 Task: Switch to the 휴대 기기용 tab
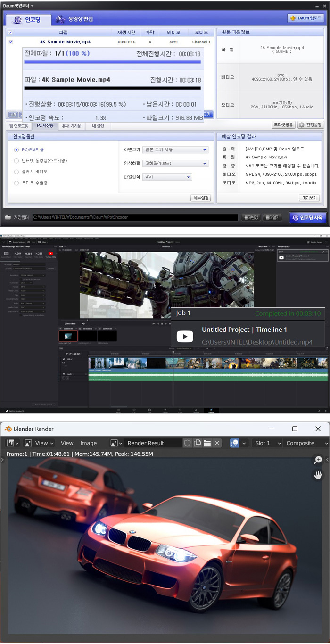[72, 126]
